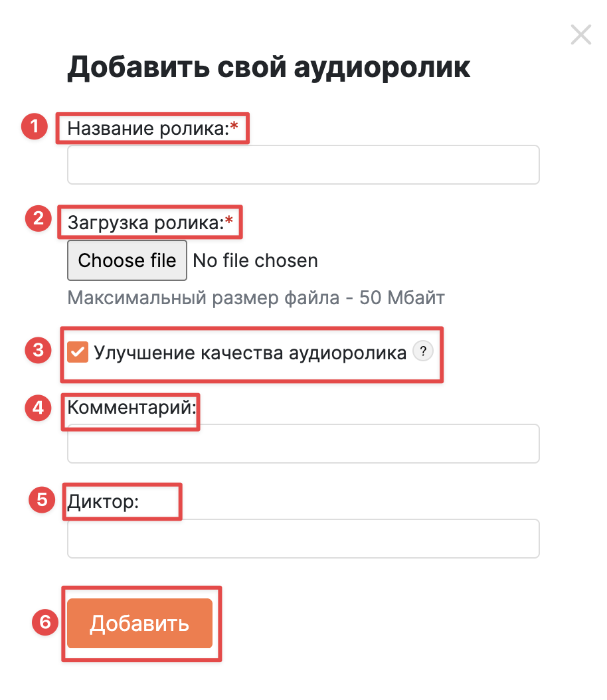Click the red circle marker number 4

coord(39,408)
